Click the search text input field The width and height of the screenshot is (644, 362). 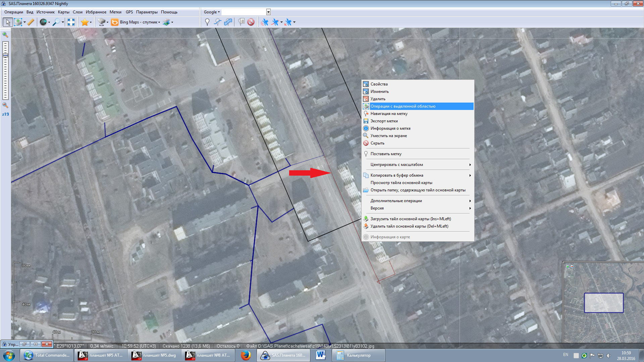(244, 12)
